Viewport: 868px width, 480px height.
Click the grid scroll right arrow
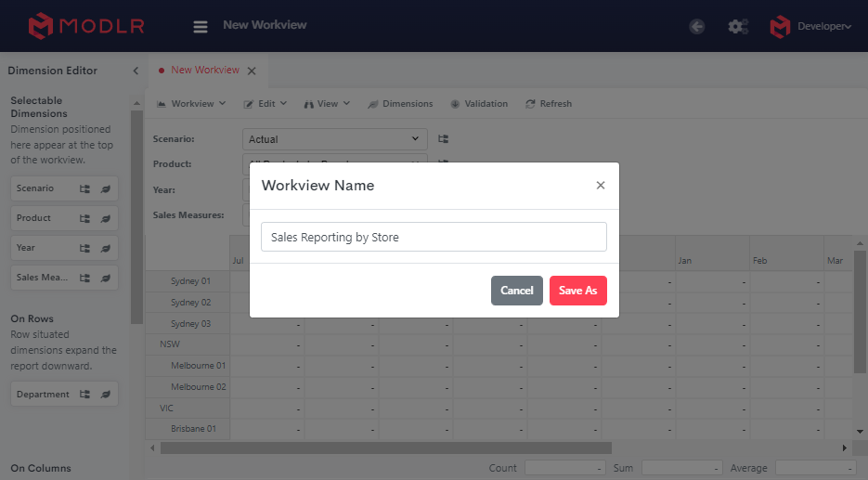point(844,448)
